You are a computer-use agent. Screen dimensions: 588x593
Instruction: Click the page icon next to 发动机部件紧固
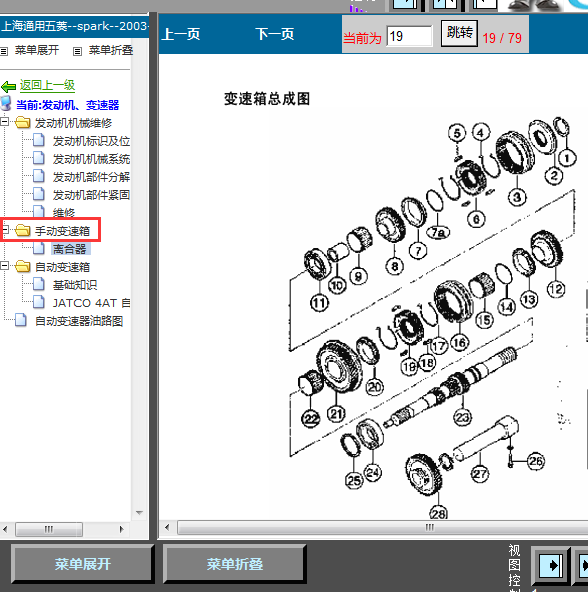[x=39, y=194]
